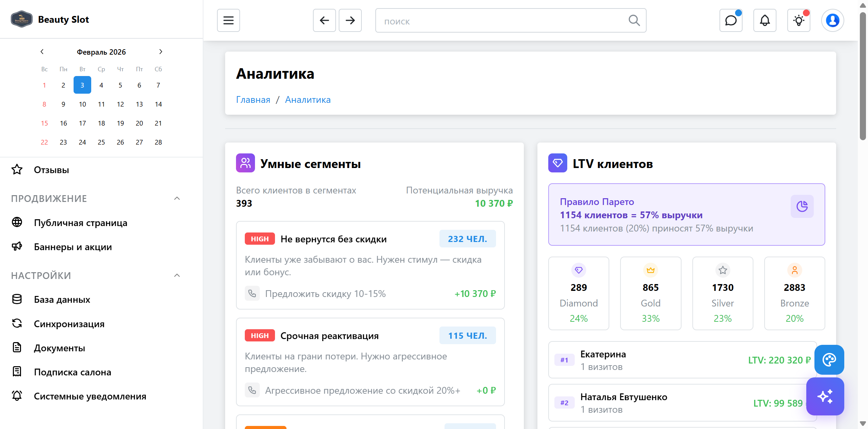Click phone icon for 10-15% discount offer
The width and height of the screenshot is (868, 429).
coord(252,294)
